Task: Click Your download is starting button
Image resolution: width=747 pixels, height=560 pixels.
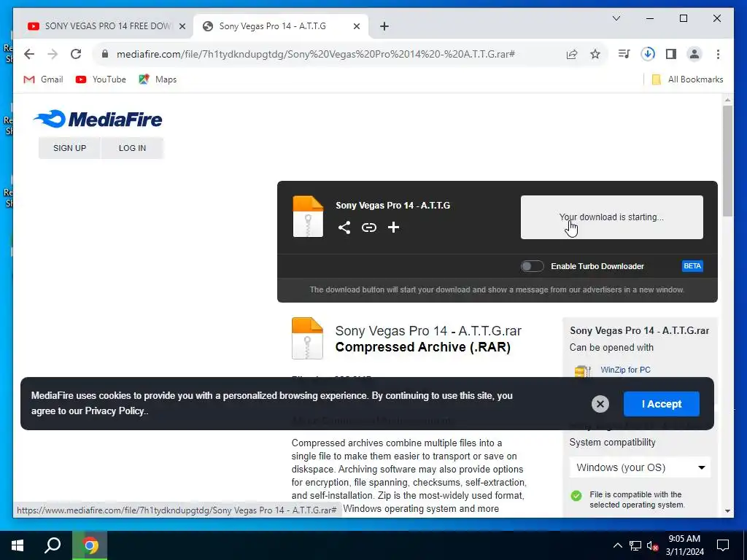Action: (x=612, y=217)
